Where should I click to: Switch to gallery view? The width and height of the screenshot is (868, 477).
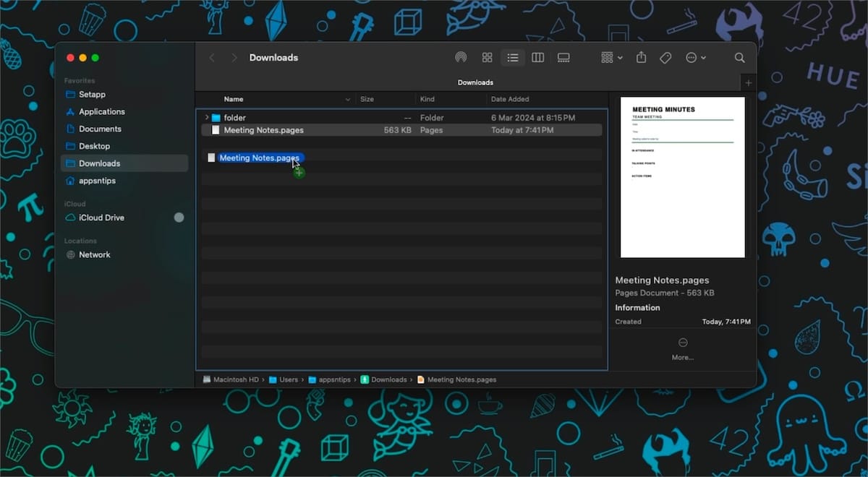coord(563,57)
